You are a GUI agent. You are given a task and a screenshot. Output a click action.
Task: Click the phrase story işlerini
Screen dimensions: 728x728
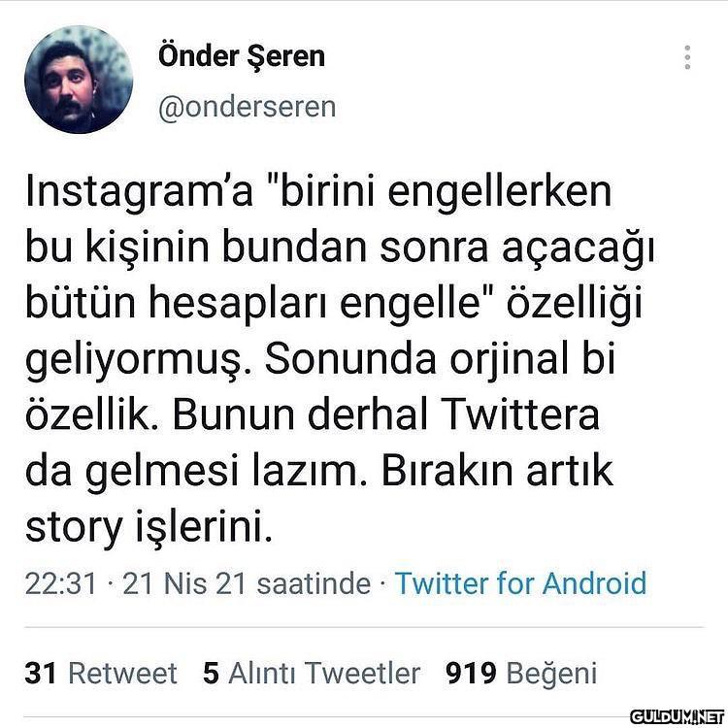[149, 528]
